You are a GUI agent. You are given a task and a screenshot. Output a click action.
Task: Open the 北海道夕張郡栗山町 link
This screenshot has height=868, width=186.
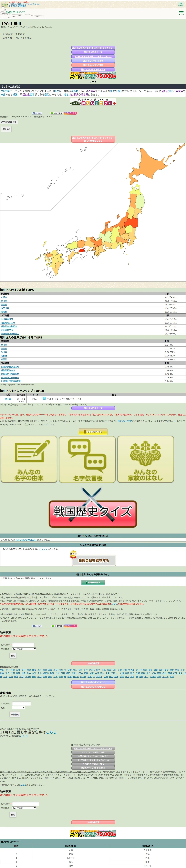coord(10,367)
